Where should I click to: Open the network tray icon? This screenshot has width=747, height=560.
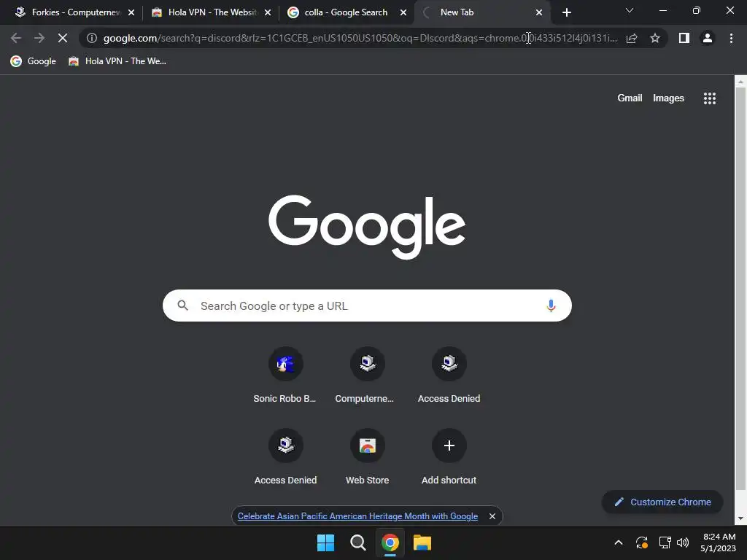665,542
